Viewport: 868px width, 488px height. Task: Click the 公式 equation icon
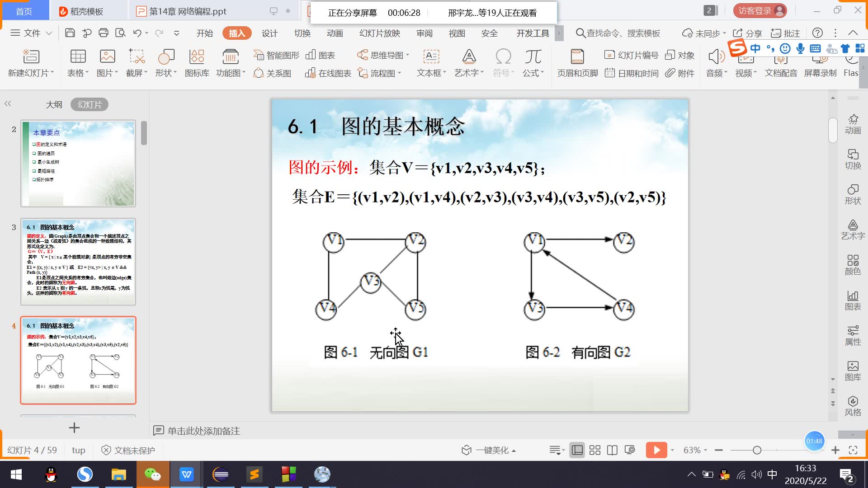click(533, 57)
